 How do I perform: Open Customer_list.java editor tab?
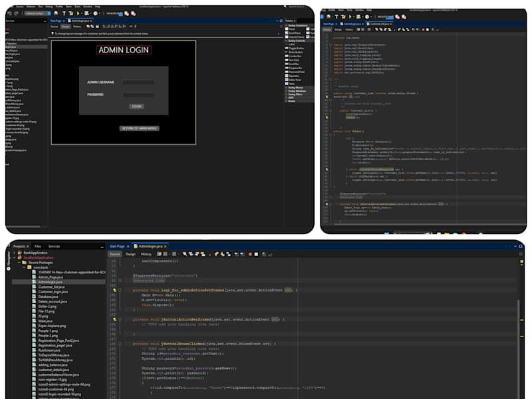(x=379, y=24)
